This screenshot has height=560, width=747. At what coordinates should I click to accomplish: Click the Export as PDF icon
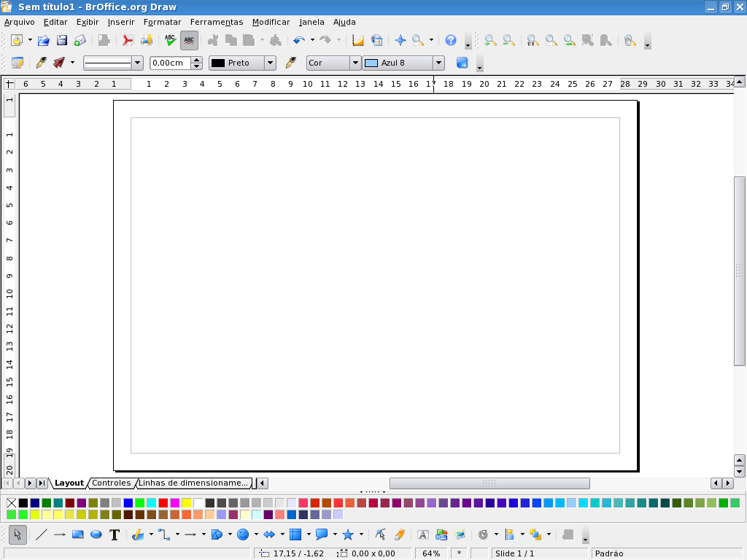click(x=128, y=41)
